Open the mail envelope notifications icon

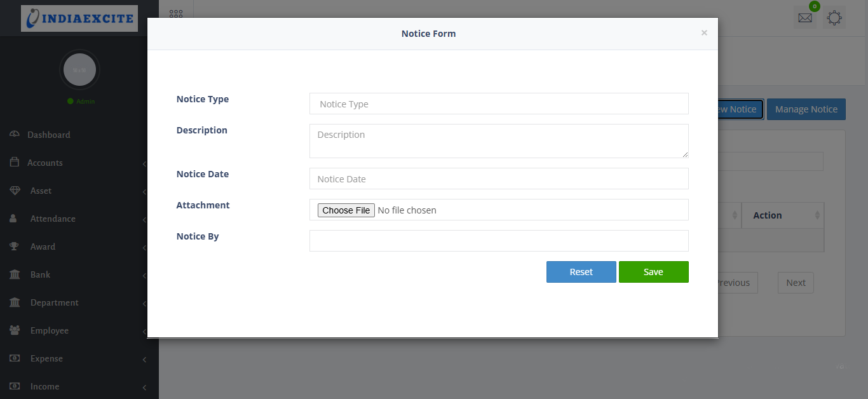[805, 18]
